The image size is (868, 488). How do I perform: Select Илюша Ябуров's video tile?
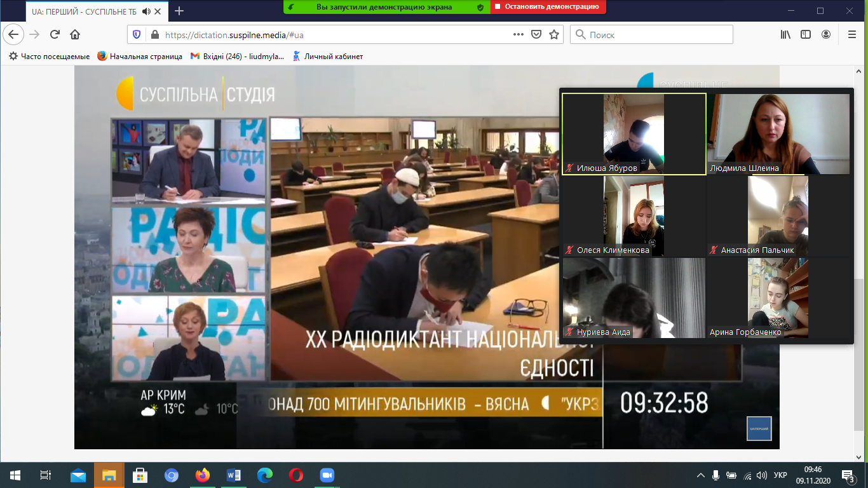(x=634, y=134)
